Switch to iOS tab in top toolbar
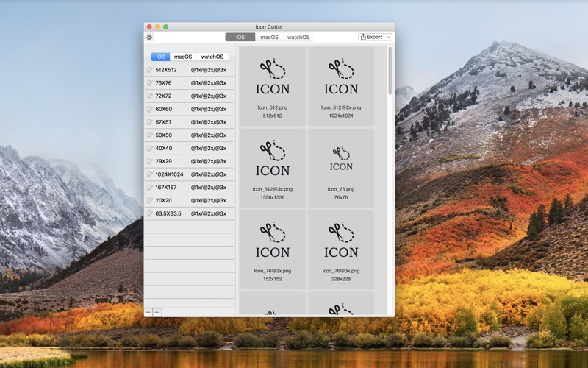The height and width of the screenshot is (368, 588). [x=240, y=38]
